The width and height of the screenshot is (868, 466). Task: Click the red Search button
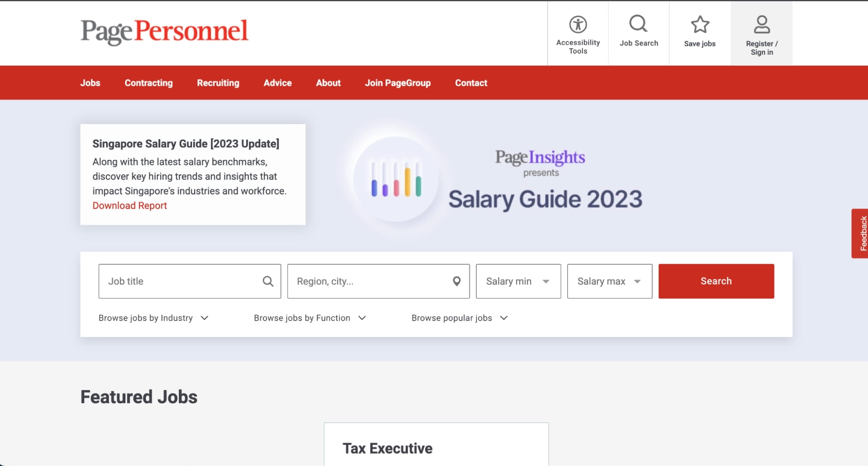pyautogui.click(x=716, y=281)
